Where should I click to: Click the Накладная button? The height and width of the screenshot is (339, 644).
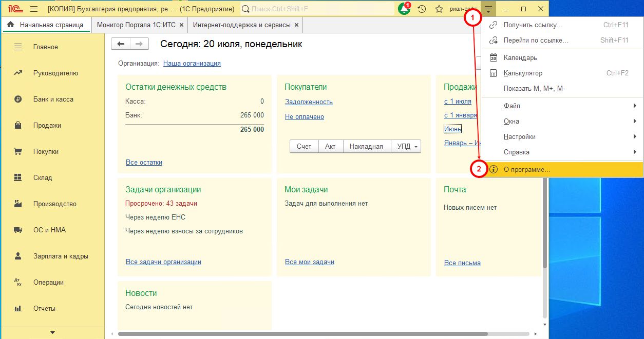pos(366,147)
